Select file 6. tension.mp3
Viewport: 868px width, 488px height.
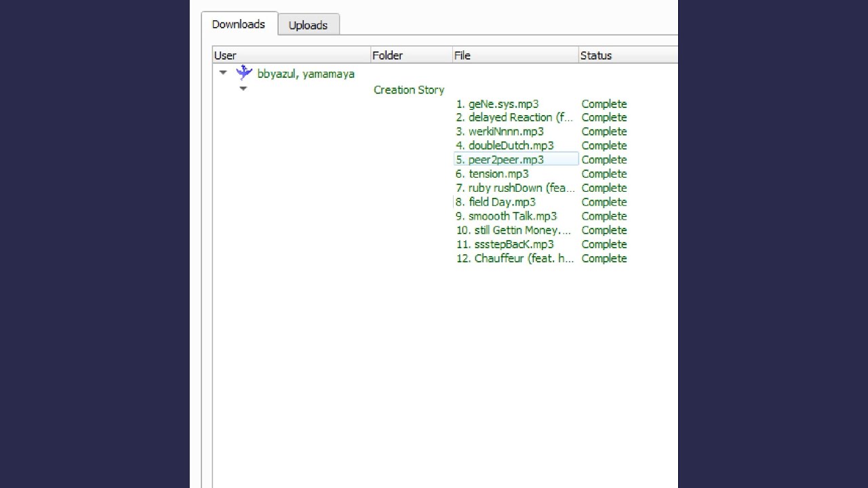point(492,174)
